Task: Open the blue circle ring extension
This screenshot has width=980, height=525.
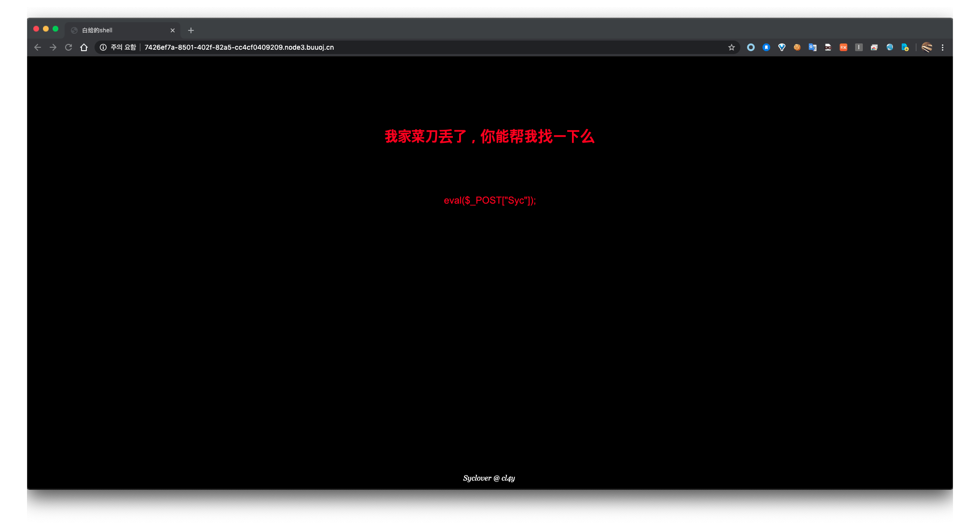Action: (751, 47)
